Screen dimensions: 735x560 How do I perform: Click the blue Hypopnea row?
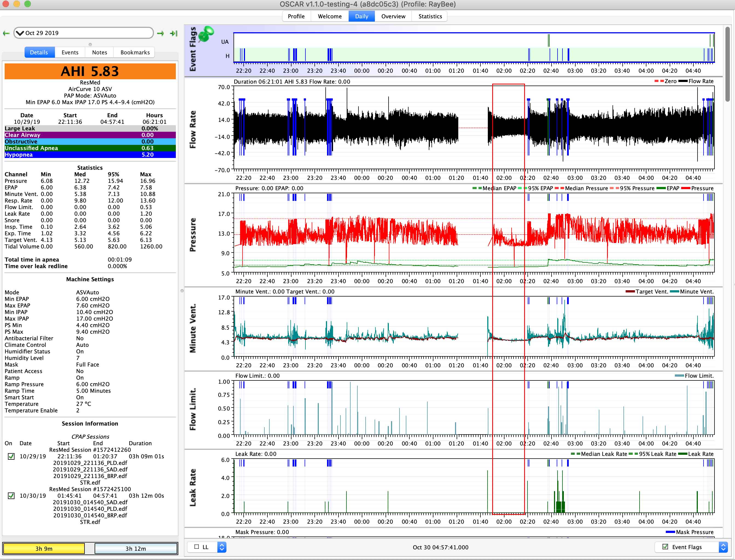tap(90, 155)
